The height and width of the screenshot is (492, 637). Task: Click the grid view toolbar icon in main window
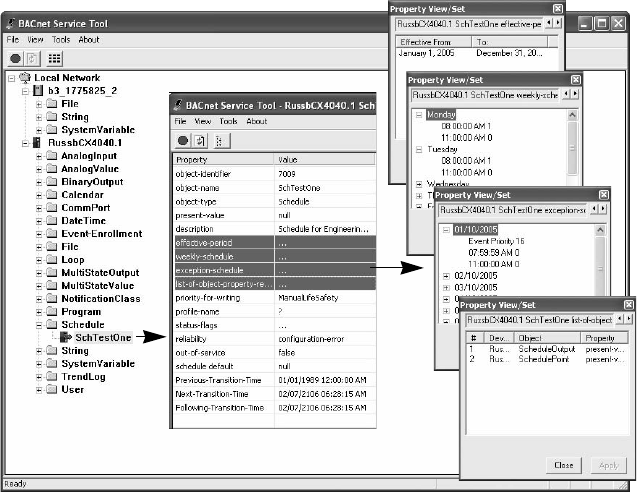[54, 59]
